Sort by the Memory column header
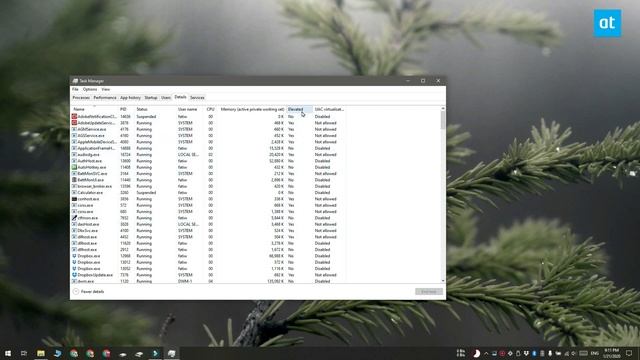 [252, 109]
